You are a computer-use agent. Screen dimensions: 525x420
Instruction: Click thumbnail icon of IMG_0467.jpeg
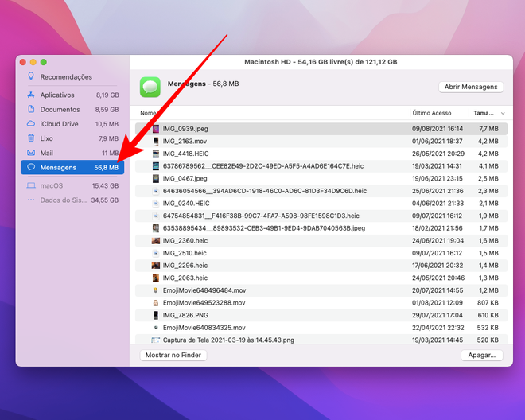click(x=156, y=178)
